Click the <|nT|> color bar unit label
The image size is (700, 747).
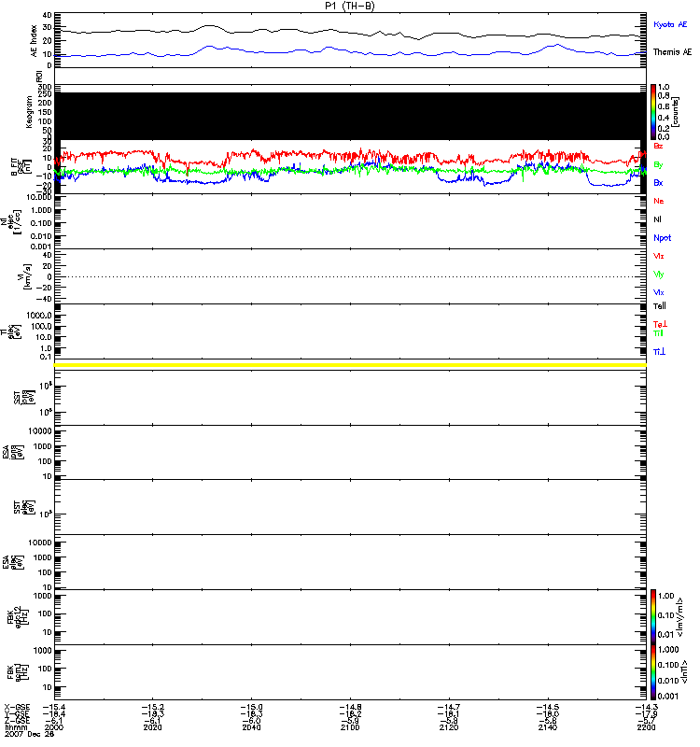[684, 672]
